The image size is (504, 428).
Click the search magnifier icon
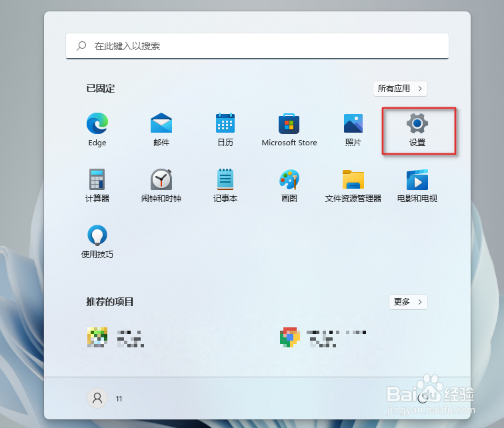click(x=81, y=45)
